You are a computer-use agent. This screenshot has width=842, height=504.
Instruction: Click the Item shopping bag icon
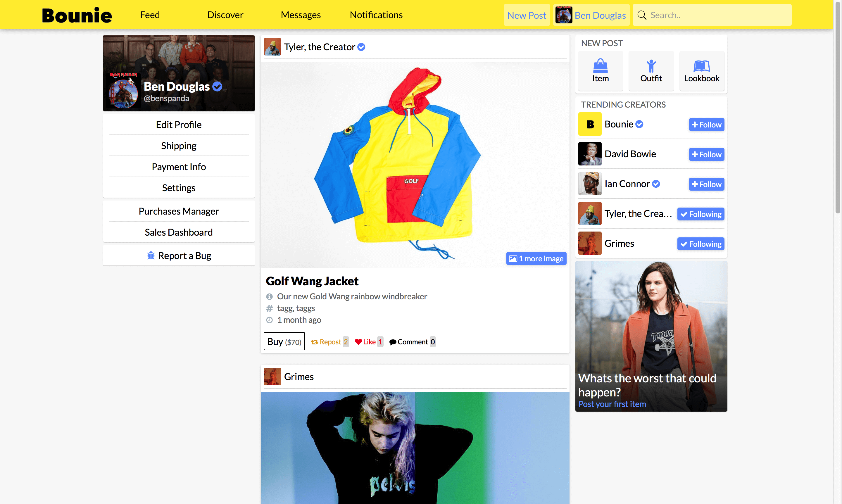pos(600,66)
